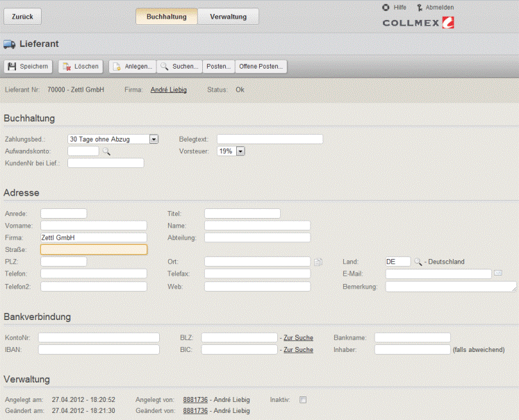Open Offene Posten button
This screenshot has height=420, width=519.
(261, 67)
